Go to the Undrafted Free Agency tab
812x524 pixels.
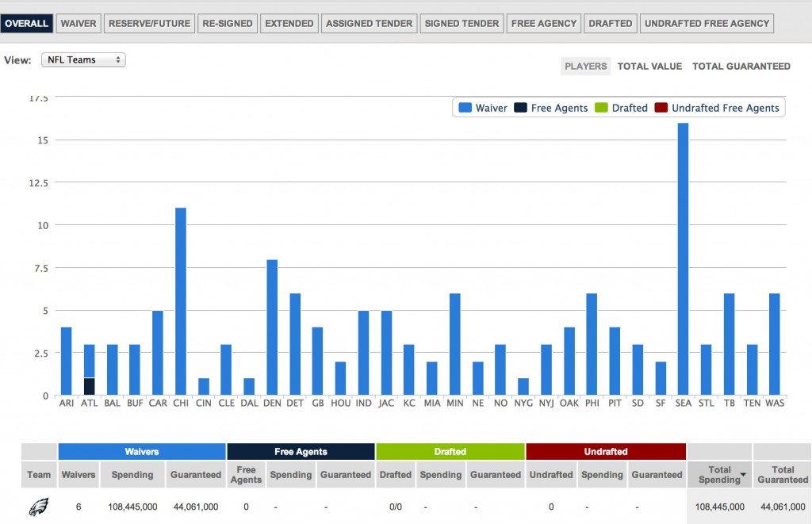pos(707,24)
